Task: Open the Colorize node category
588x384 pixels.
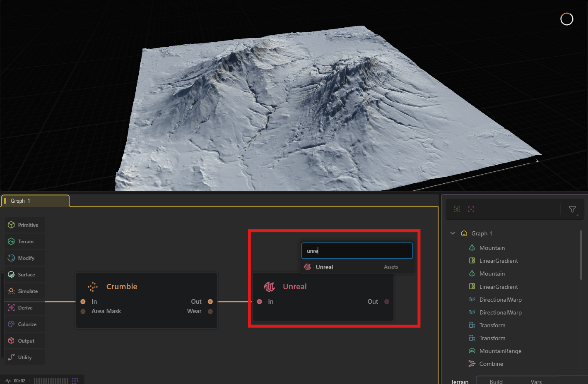Action: [x=25, y=324]
